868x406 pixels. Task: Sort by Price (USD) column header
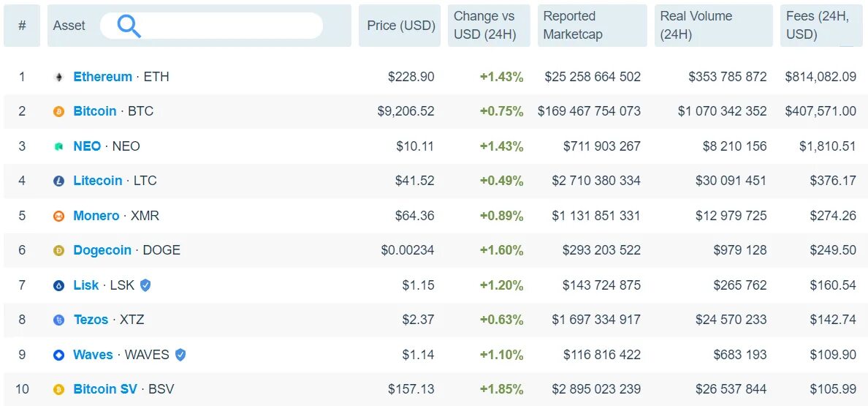[400, 26]
